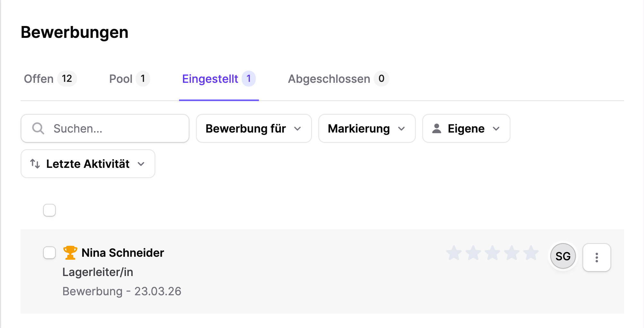Click the first star in Nina Schneider's rating

click(x=453, y=253)
